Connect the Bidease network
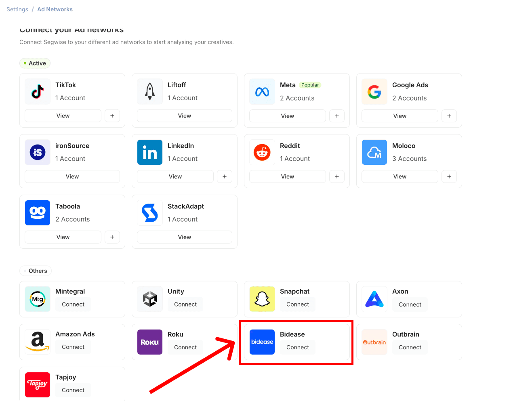532x401 pixels. point(298,347)
